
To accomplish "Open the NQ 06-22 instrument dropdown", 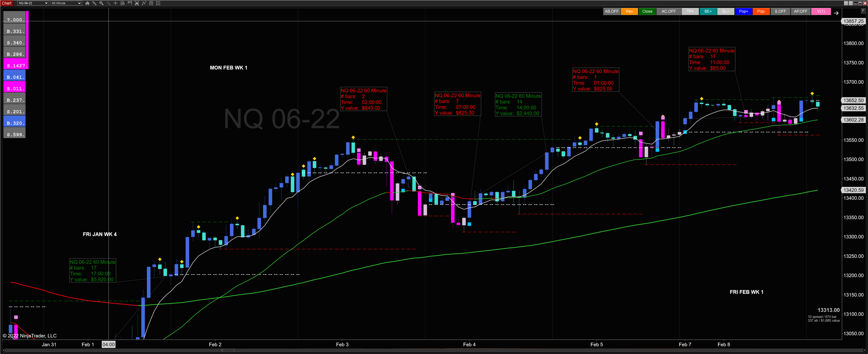I will pyautogui.click(x=33, y=3).
